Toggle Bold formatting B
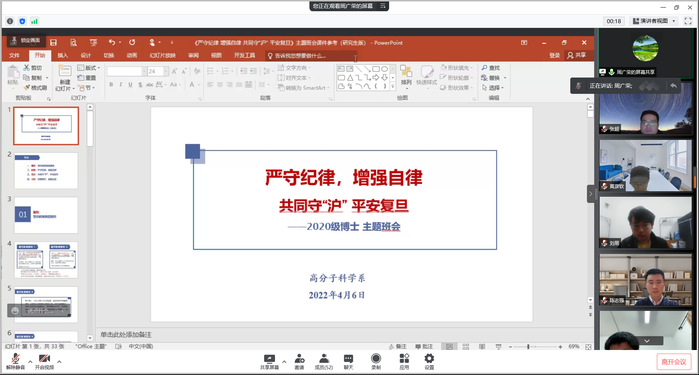This screenshot has height=375, width=699. [x=111, y=84]
